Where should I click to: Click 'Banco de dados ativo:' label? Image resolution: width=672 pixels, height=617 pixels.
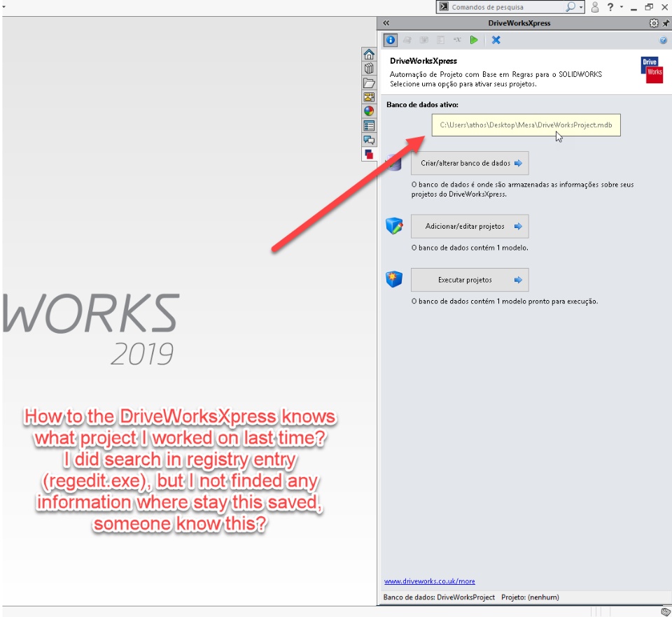(422, 104)
